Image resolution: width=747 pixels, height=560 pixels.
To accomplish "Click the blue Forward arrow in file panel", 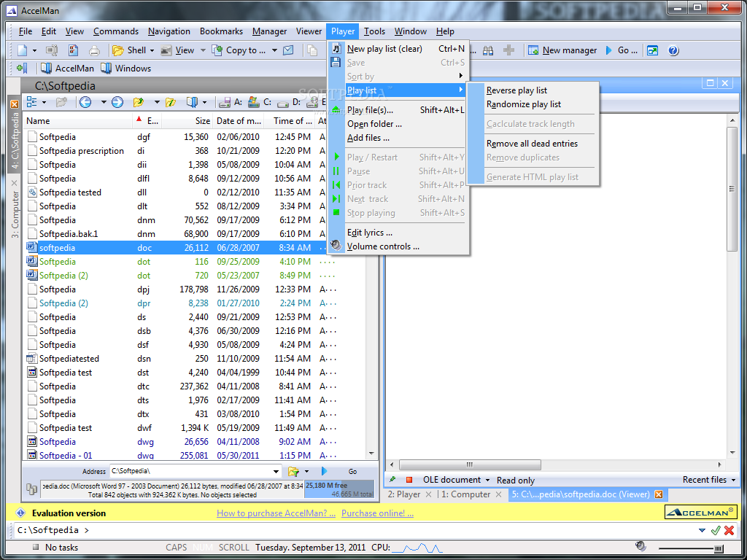I will 117,102.
